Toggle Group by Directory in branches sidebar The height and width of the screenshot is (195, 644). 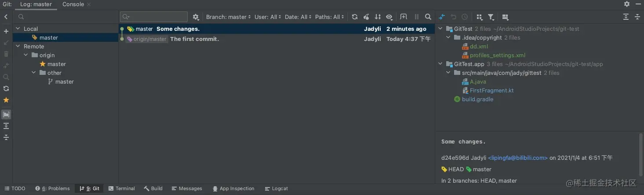pos(6,114)
